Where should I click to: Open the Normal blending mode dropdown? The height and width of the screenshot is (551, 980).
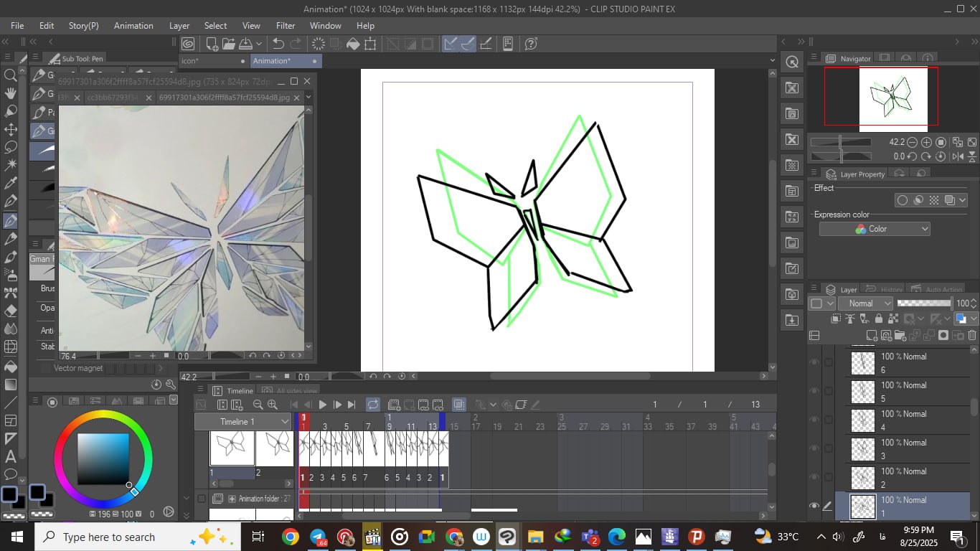tap(867, 303)
